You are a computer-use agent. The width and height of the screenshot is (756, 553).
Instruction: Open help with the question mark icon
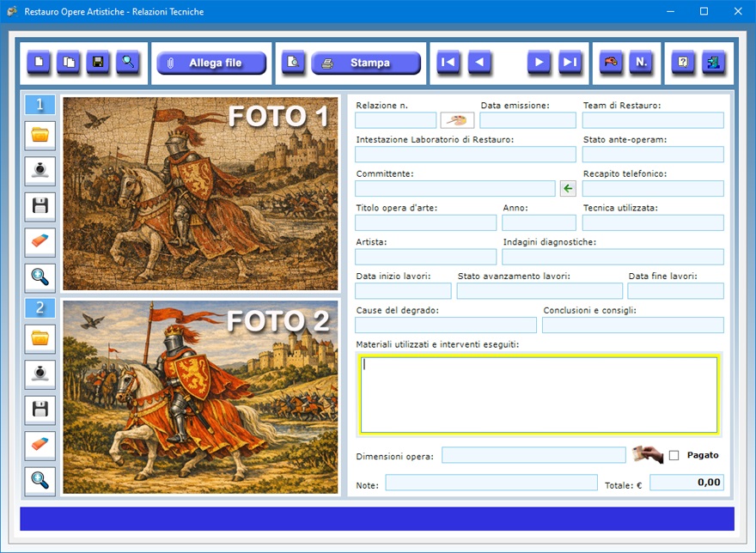point(683,62)
